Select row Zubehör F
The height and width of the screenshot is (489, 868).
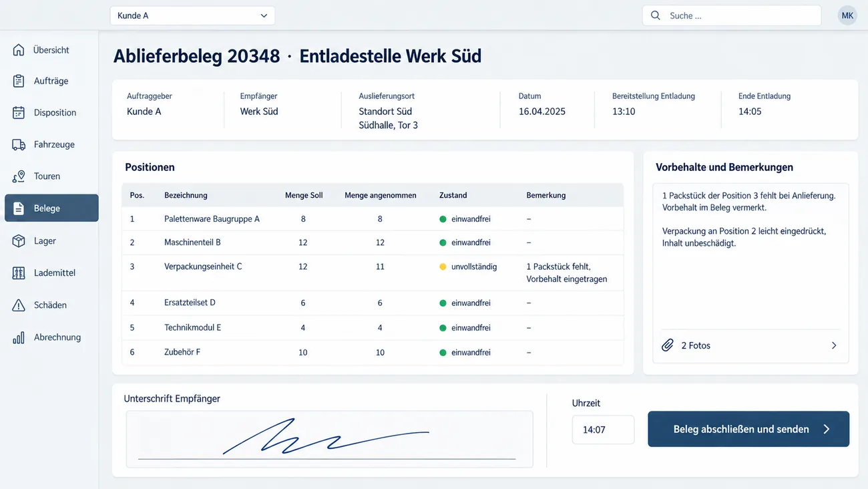(x=373, y=352)
